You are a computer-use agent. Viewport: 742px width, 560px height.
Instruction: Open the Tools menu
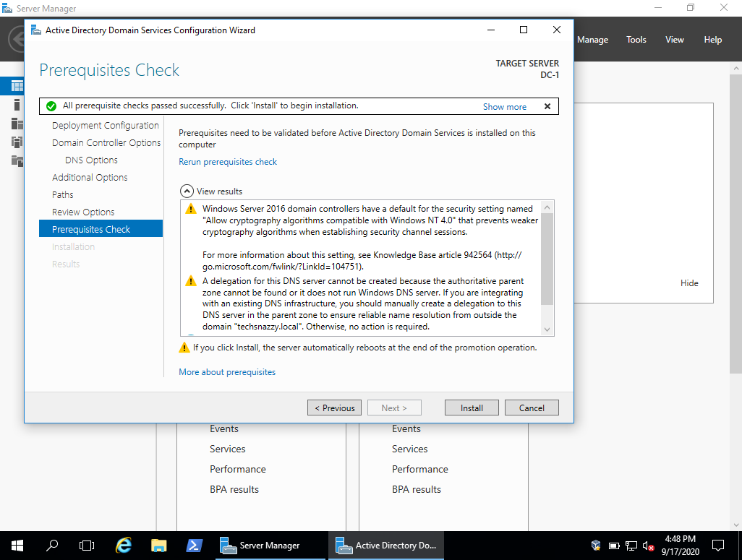point(636,40)
